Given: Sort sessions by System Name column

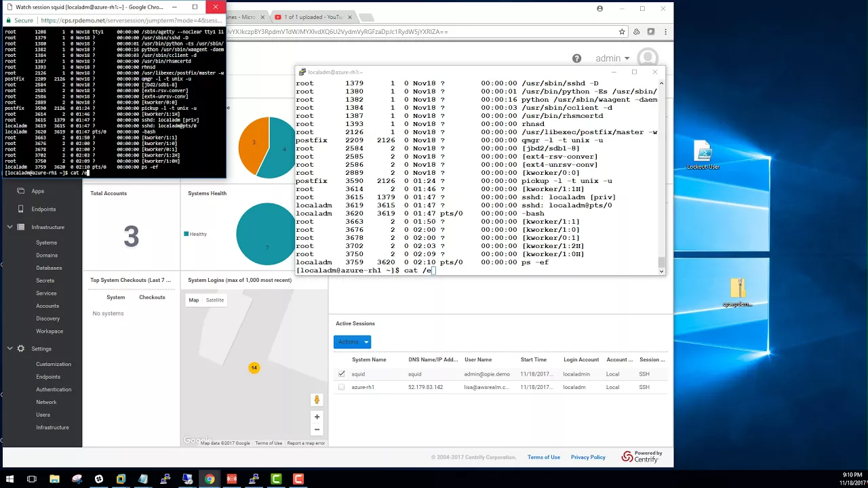Looking at the screenshot, I should [x=369, y=360].
